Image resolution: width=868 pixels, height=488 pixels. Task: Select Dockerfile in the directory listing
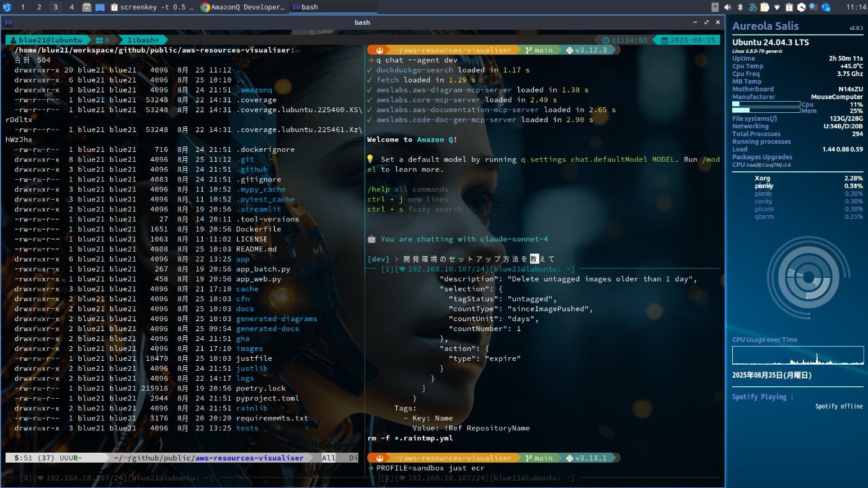[x=259, y=229]
